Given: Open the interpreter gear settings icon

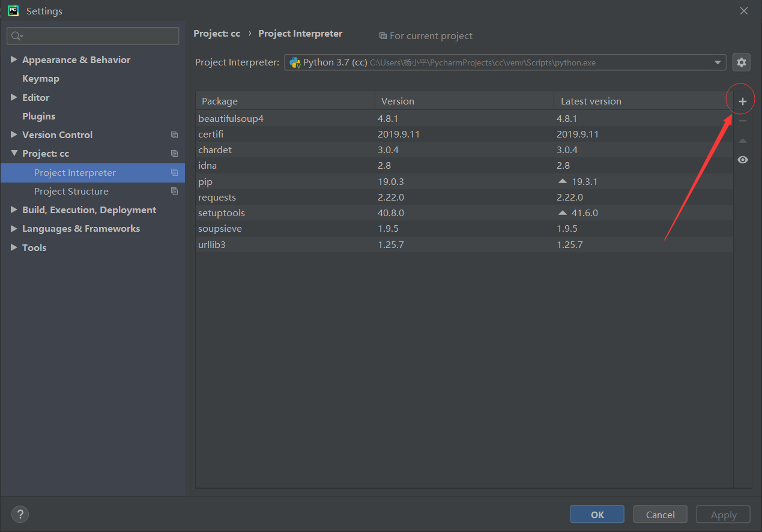Looking at the screenshot, I should point(742,62).
